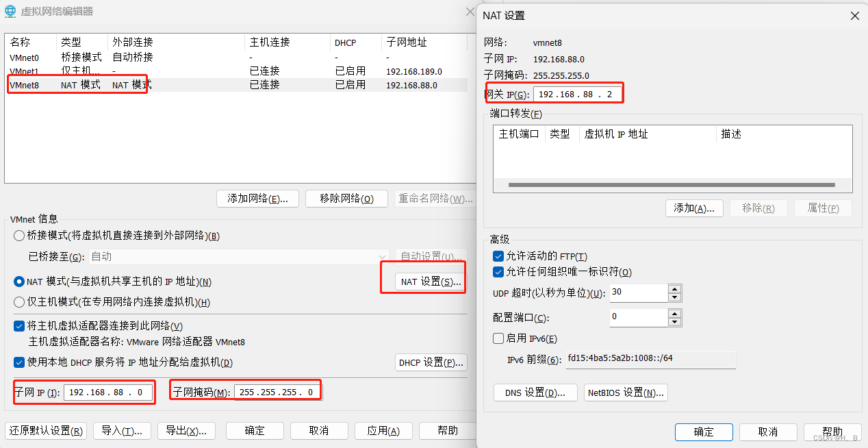Click the 网关 IP input field
This screenshot has height=448, width=868.
pyautogui.click(x=578, y=94)
